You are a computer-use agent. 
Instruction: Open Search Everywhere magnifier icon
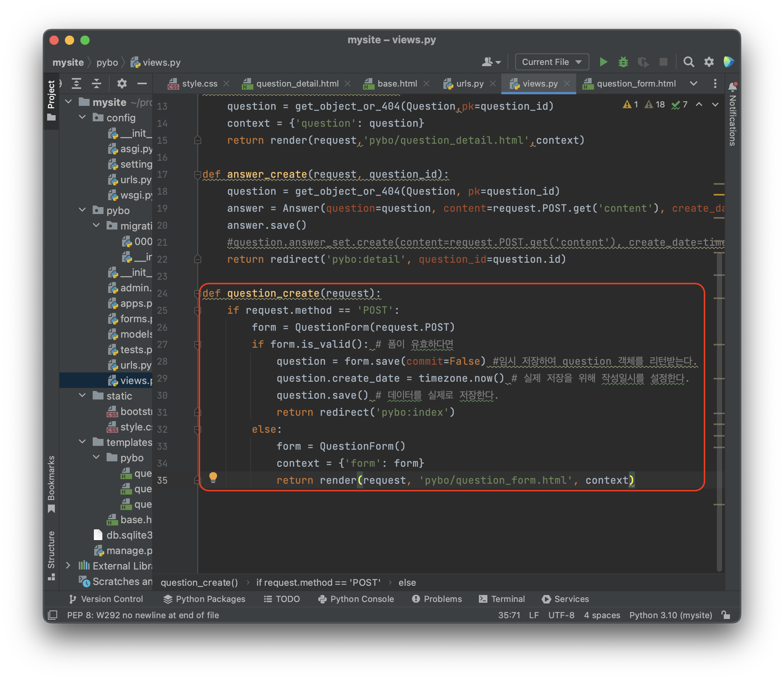click(689, 62)
